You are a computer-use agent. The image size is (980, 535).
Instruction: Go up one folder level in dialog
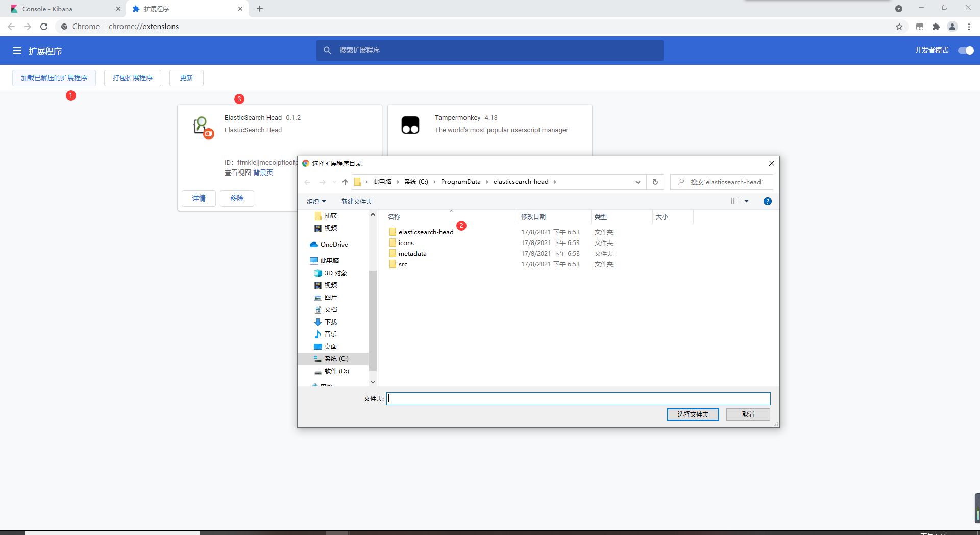tap(345, 182)
